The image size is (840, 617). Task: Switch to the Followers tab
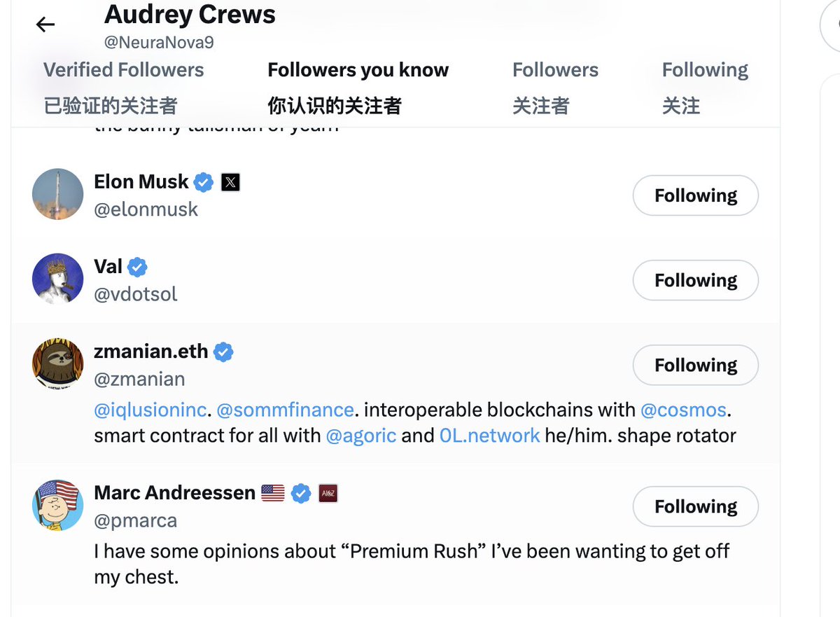[x=555, y=70]
